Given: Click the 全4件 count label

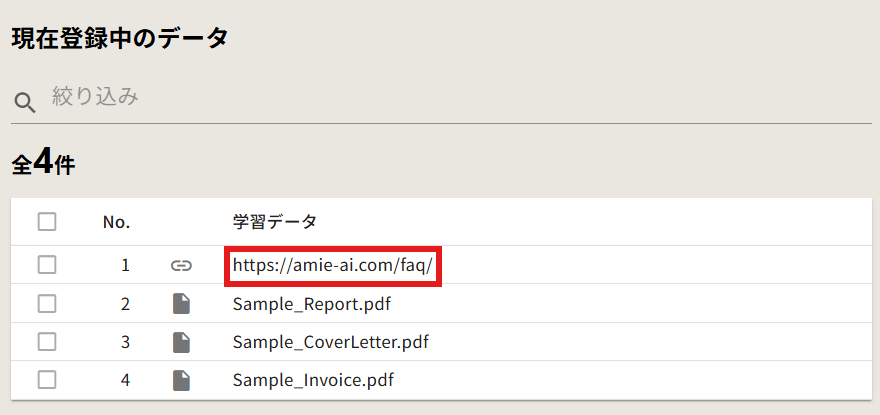Looking at the screenshot, I should (x=43, y=163).
